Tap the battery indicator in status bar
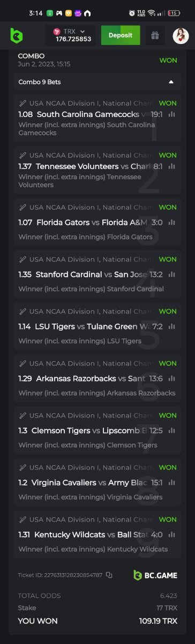Screen dimensions: 195x644 [175, 13]
